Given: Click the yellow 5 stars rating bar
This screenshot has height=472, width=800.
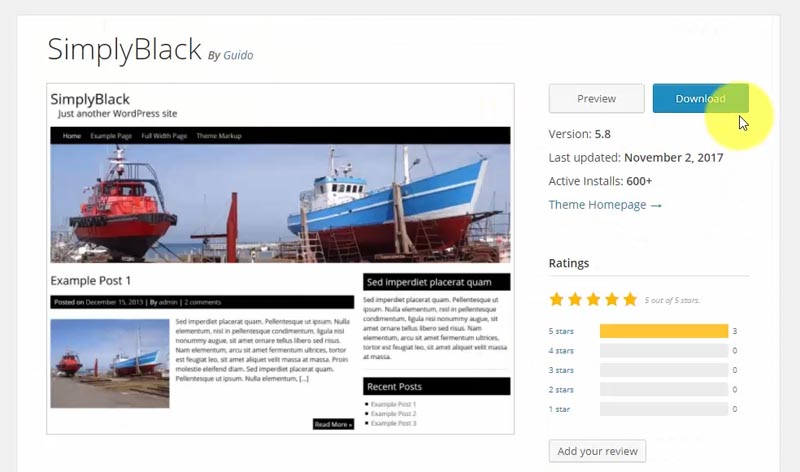Looking at the screenshot, I should (x=664, y=331).
